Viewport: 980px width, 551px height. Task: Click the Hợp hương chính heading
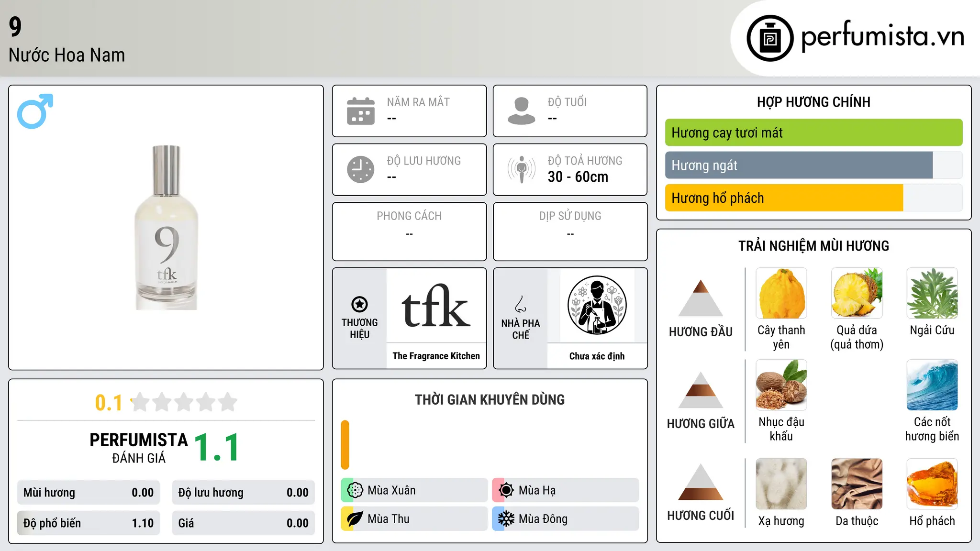click(813, 102)
